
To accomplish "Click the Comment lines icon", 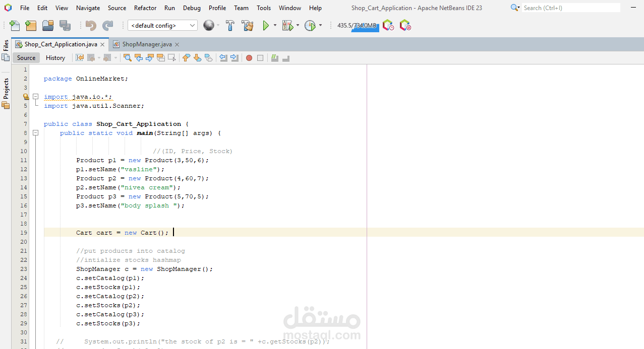I will point(275,58).
